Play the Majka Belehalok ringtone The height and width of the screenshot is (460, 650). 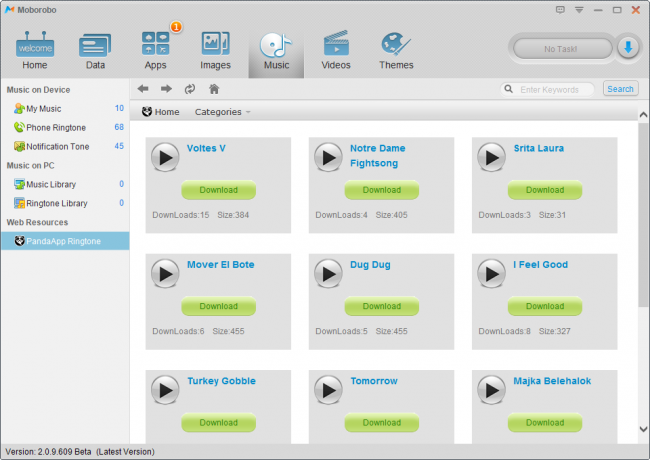point(491,390)
